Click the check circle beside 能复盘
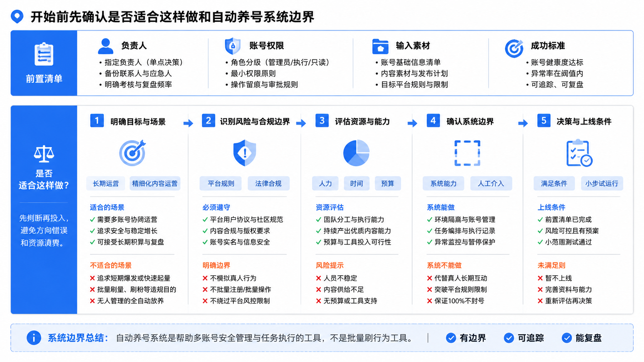 [567, 338]
